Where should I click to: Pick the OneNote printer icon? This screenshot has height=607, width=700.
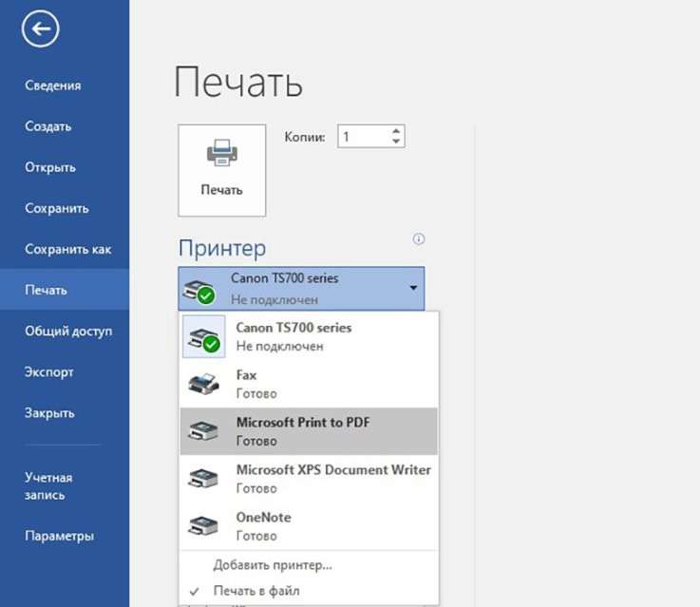[x=202, y=526]
